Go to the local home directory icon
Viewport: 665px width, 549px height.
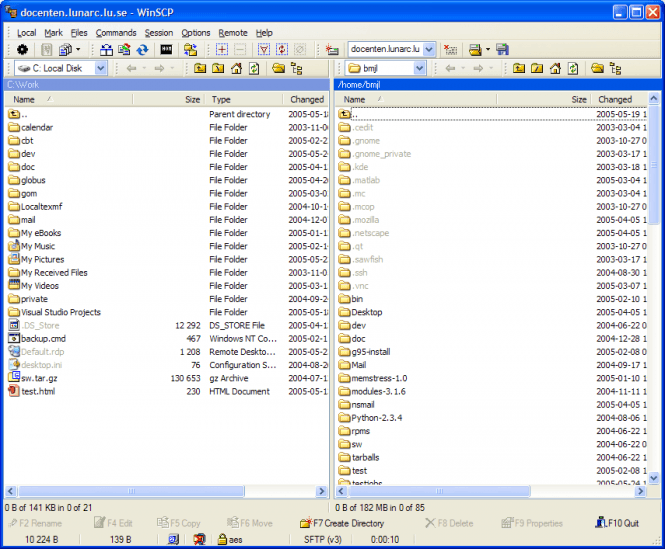click(236, 68)
